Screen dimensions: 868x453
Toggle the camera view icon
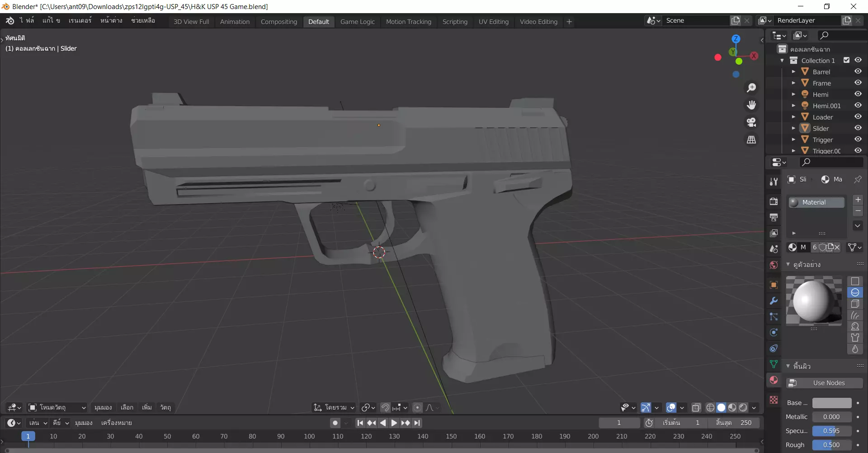[751, 122]
